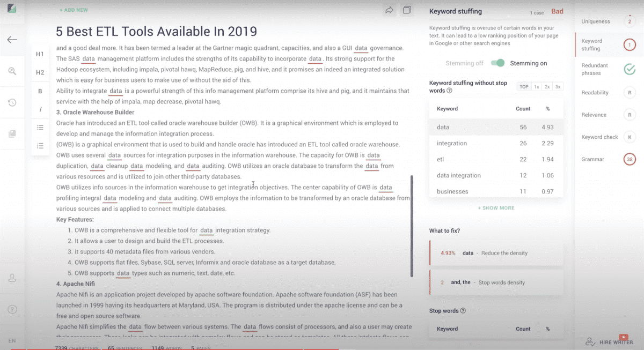
Task: Open the search magnifier icon in sidebar
Action: click(12, 71)
